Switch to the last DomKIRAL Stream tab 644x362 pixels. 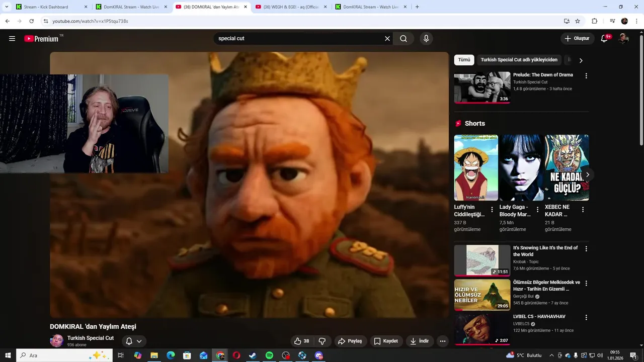click(371, 7)
